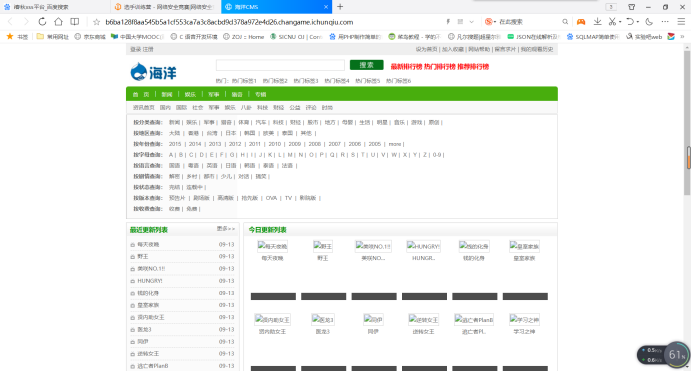
Task: Open the ZOJ :: Home bookmark
Action: [x=244, y=37]
